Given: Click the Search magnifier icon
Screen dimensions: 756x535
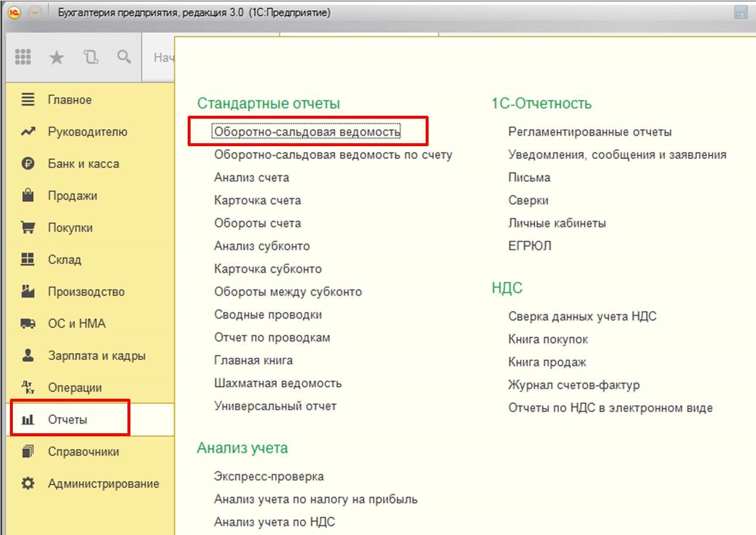Looking at the screenshot, I should pyautogui.click(x=123, y=57).
